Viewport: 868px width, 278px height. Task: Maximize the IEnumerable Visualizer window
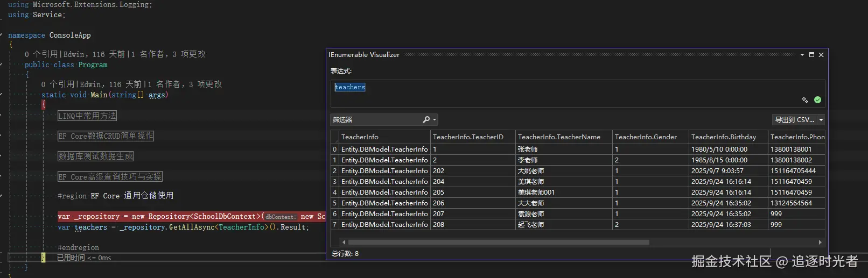coord(811,55)
